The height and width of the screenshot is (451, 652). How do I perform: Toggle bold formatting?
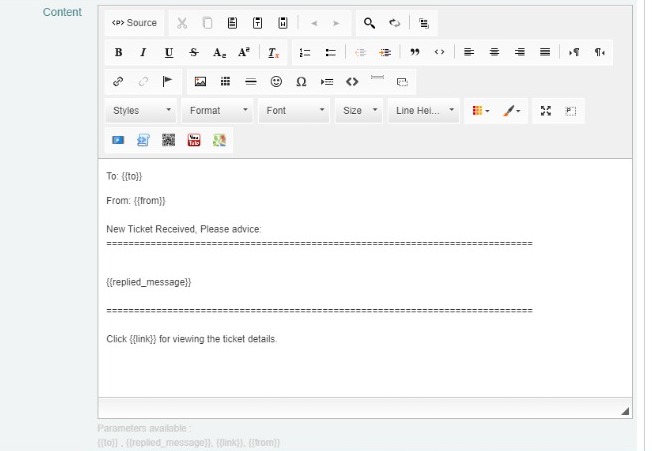[118, 52]
